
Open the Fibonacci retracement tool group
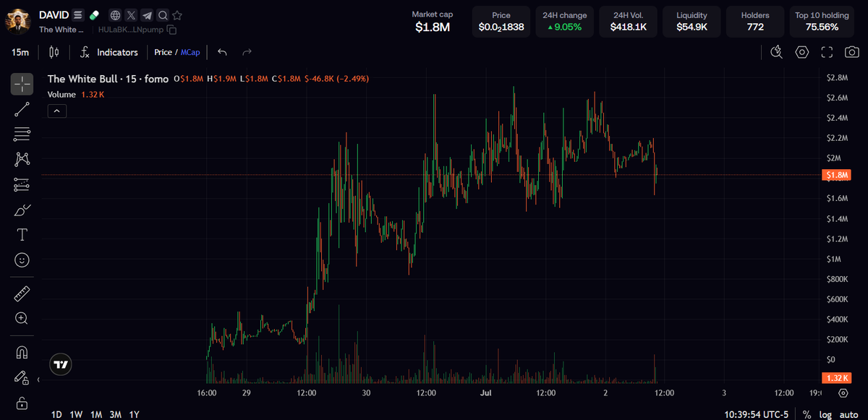pos(22,134)
